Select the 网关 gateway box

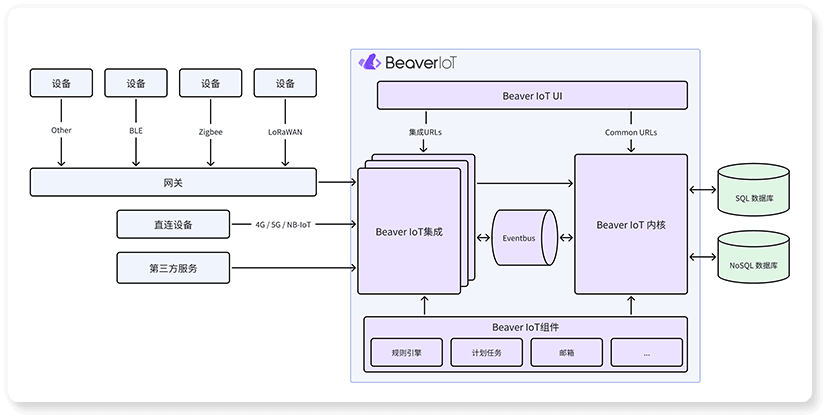[173, 182]
